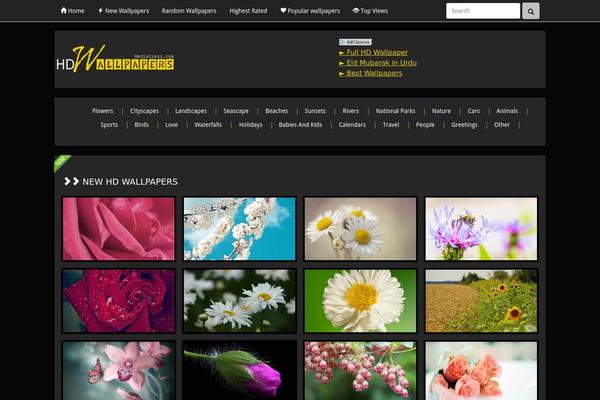Browse the Calendars category
This screenshot has width=600, height=400.
click(352, 125)
